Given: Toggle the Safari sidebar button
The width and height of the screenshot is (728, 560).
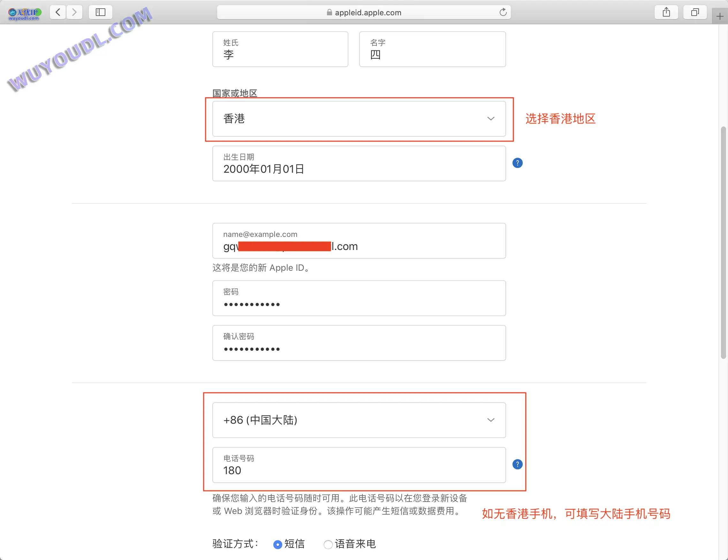Looking at the screenshot, I should pyautogui.click(x=100, y=12).
